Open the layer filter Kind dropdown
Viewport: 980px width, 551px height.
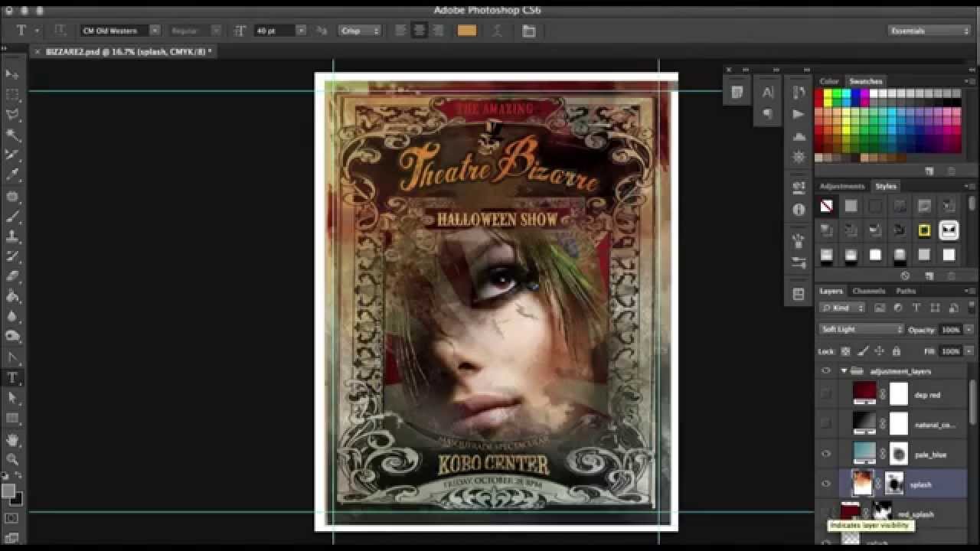[x=842, y=308]
